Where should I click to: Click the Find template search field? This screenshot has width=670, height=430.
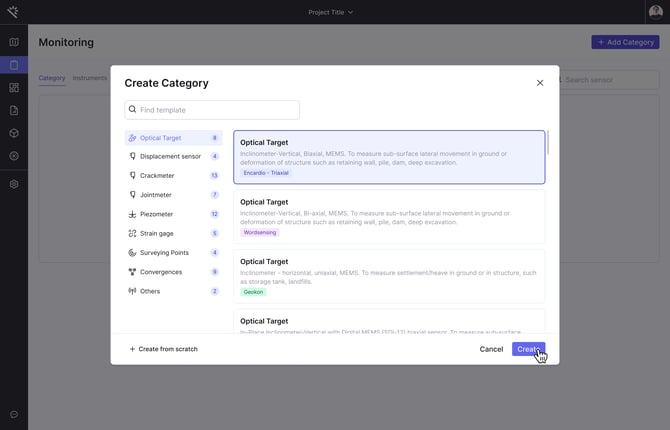click(x=212, y=110)
